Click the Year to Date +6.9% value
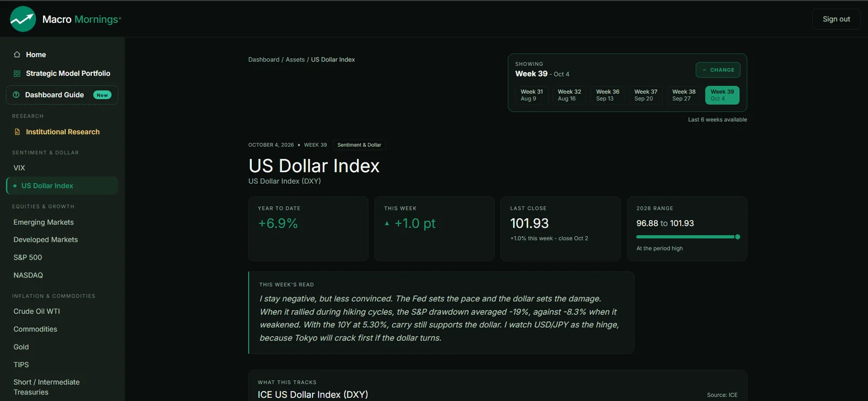 tap(278, 223)
